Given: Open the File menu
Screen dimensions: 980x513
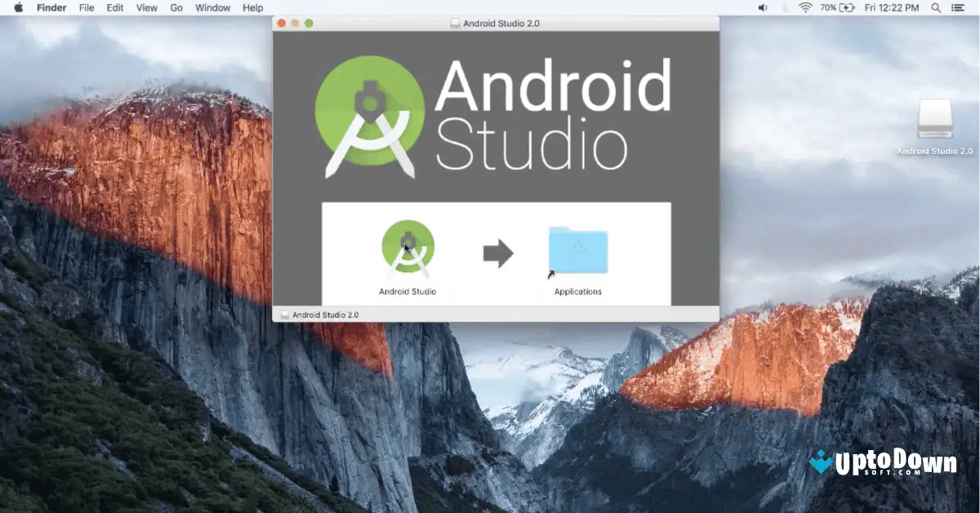Looking at the screenshot, I should coord(86,7).
